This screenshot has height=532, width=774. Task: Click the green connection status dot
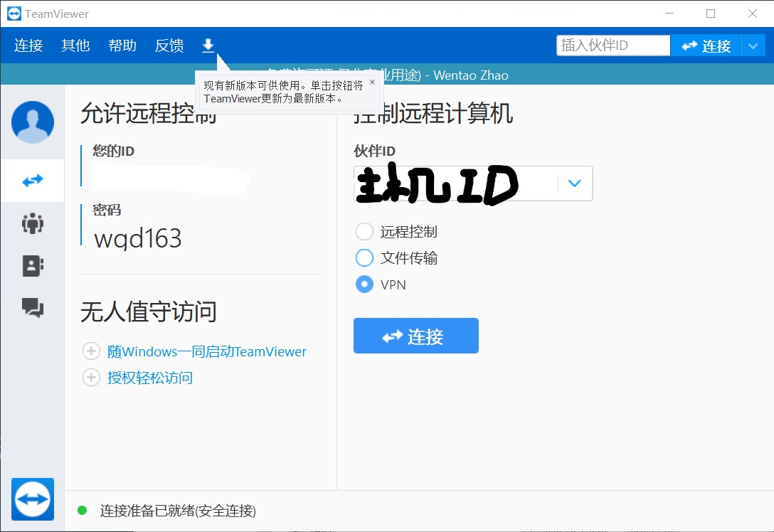(x=83, y=510)
